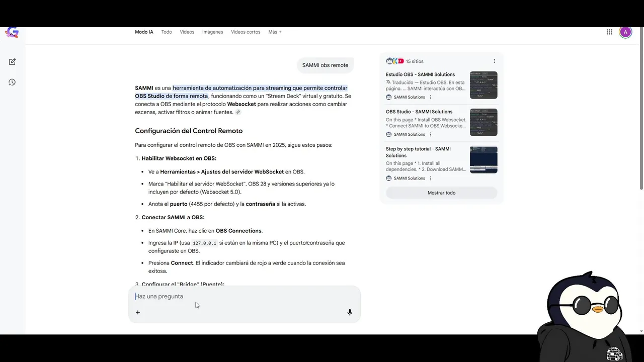Image resolution: width=644 pixels, height=362 pixels.
Task: Click the text 'Conectar SAMMI a OBS:'
Action: coord(173,217)
